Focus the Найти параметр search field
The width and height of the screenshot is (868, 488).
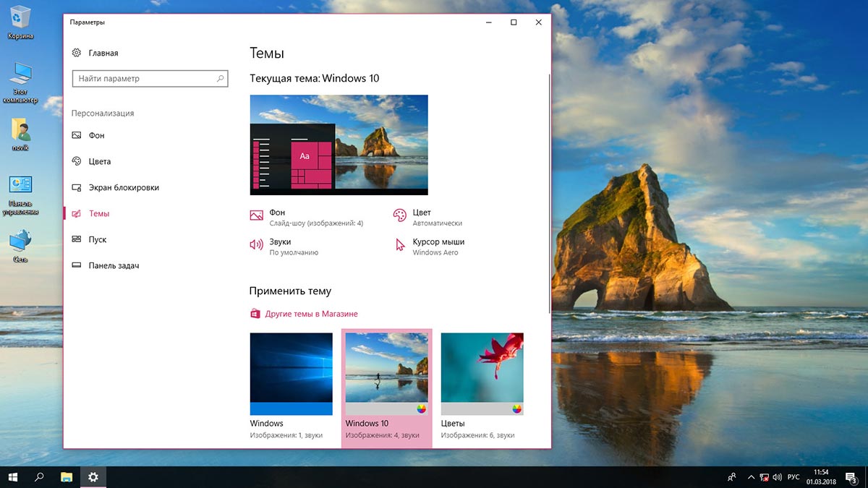tap(150, 78)
